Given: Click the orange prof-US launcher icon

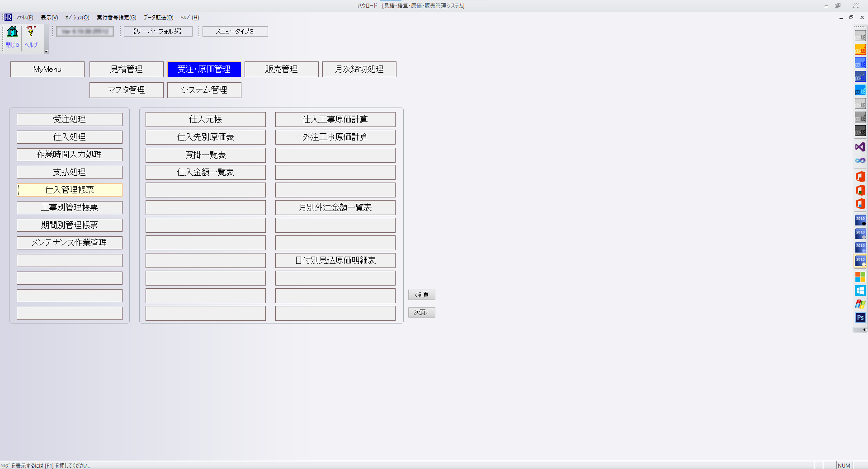Looking at the screenshot, I should click(x=860, y=50).
